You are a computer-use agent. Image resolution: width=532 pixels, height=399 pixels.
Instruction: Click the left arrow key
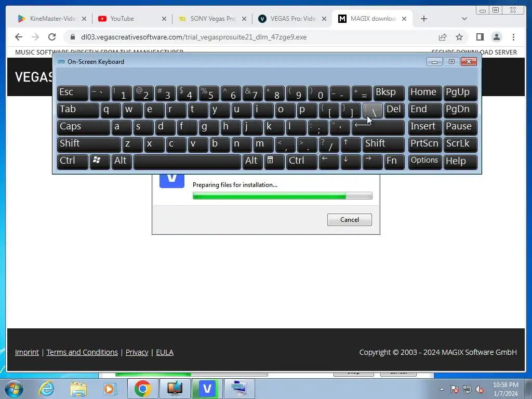click(329, 162)
